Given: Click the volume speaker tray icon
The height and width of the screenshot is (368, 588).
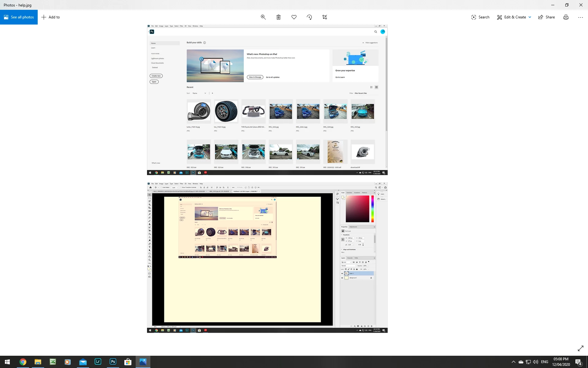Looking at the screenshot, I should coord(535,362).
